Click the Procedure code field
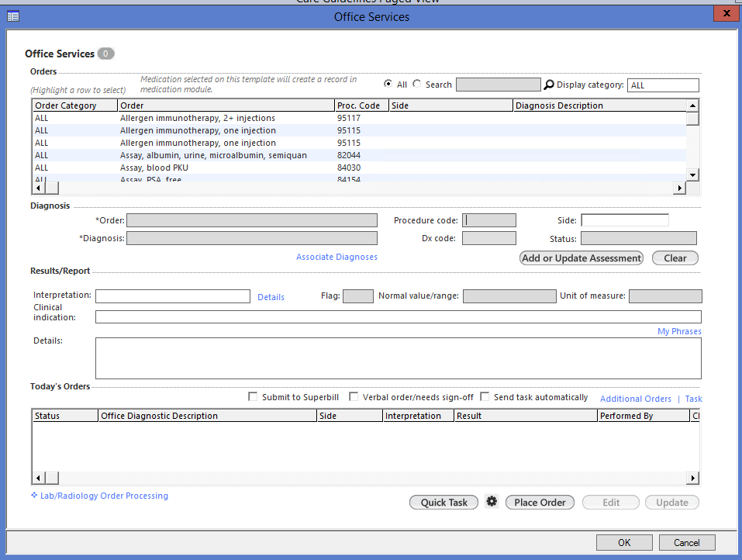The height and width of the screenshot is (560, 742). coord(488,220)
